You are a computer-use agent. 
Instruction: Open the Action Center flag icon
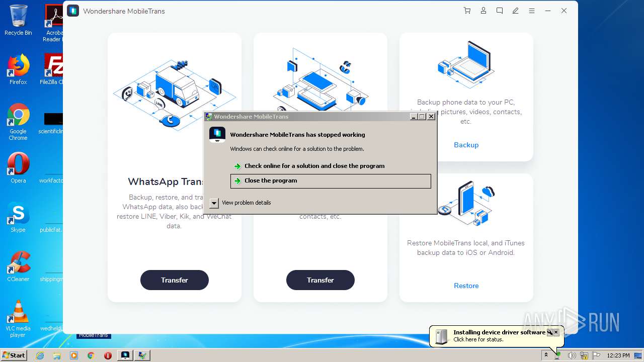click(x=596, y=355)
